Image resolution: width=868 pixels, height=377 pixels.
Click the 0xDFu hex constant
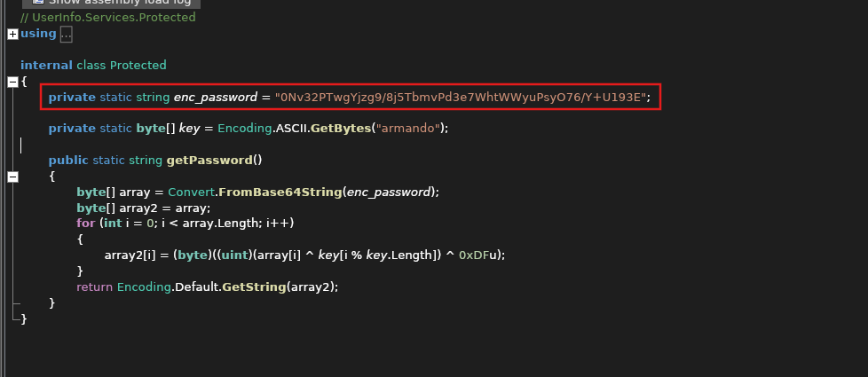click(x=477, y=255)
